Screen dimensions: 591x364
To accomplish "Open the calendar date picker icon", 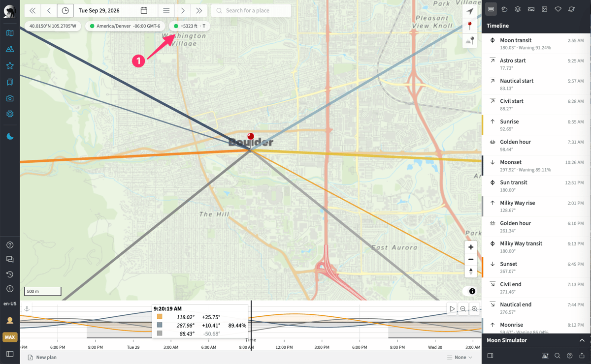I will point(144,10).
